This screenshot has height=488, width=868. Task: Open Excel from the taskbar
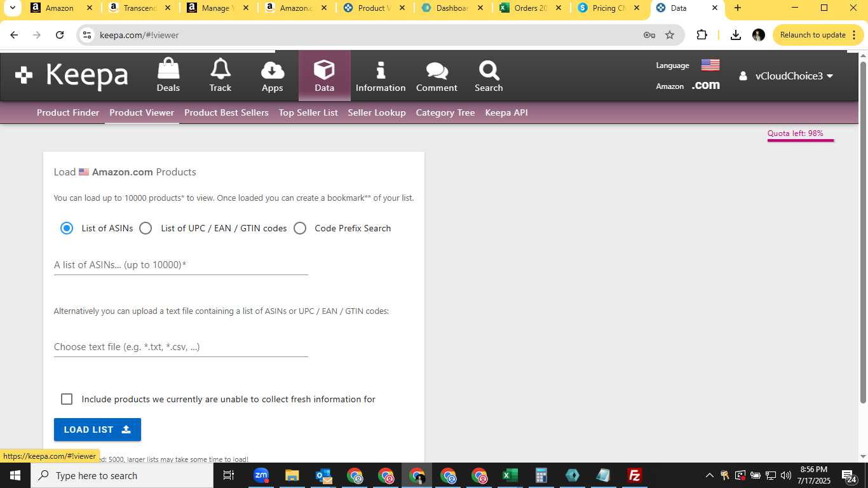tap(510, 475)
